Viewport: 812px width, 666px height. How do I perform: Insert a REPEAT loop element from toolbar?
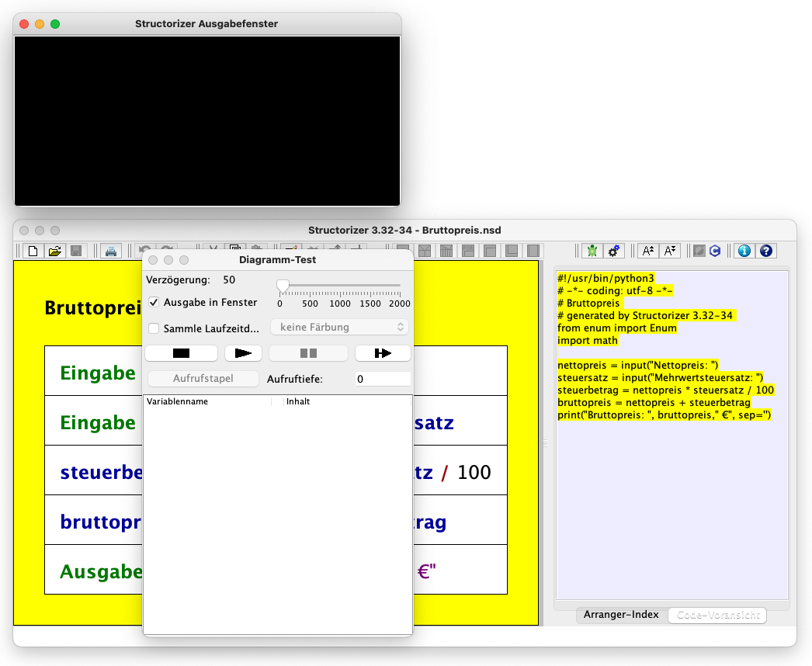[x=512, y=251]
